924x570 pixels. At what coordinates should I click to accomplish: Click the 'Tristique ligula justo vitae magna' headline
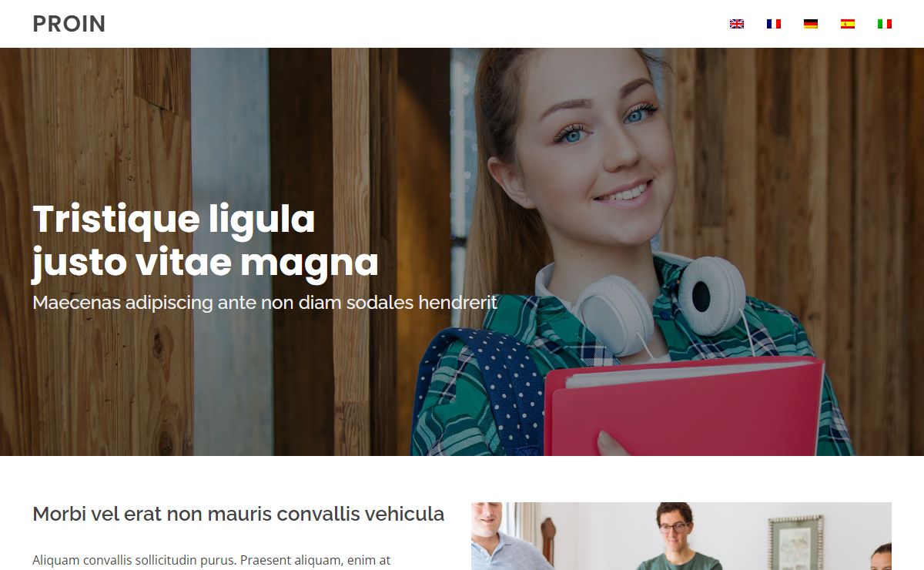tap(206, 240)
